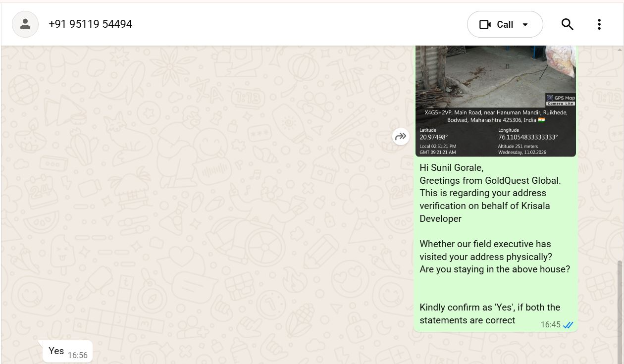Screen dimensions: 624x364
Task: Click the 16:45 sent timestamp
Action: click(x=550, y=325)
